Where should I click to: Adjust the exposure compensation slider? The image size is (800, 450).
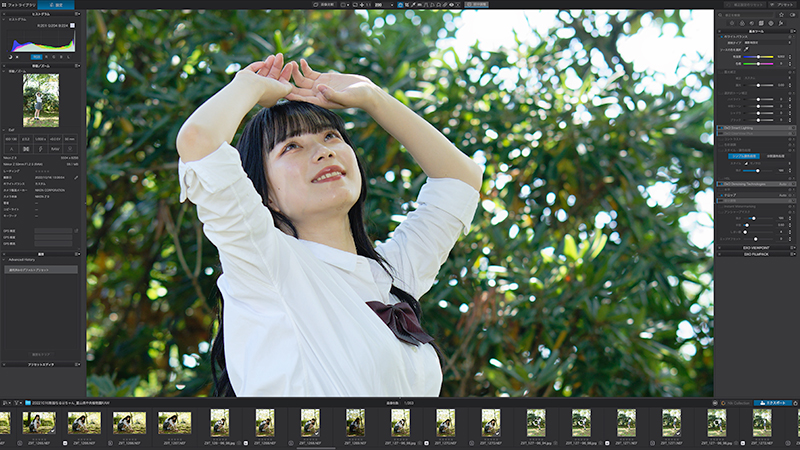point(759,85)
